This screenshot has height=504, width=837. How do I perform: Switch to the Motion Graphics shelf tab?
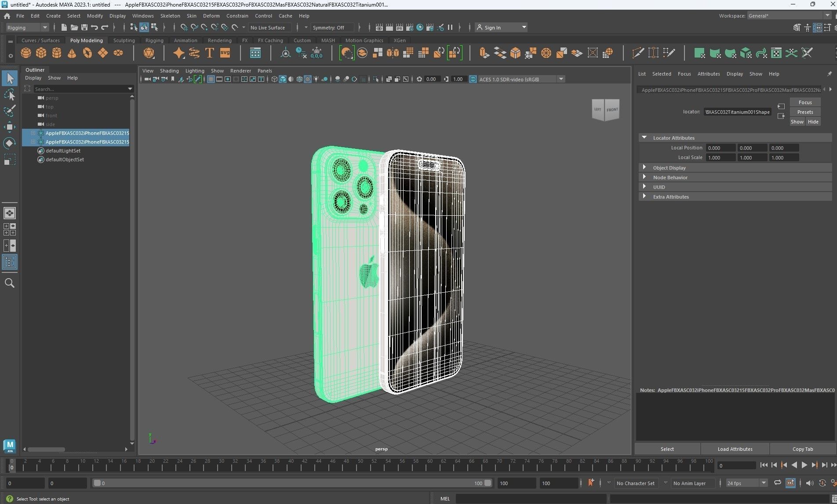point(364,40)
